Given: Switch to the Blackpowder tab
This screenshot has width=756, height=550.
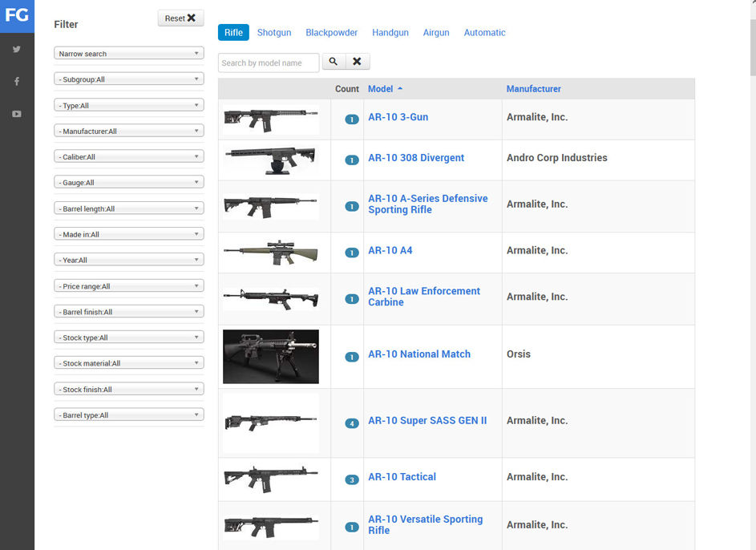Looking at the screenshot, I should (x=332, y=32).
